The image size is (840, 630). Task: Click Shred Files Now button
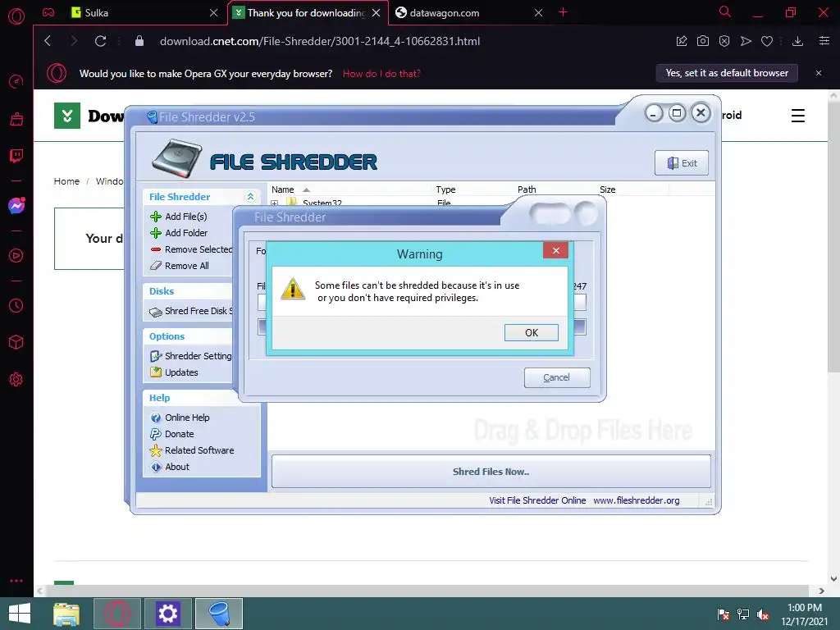coord(491,472)
